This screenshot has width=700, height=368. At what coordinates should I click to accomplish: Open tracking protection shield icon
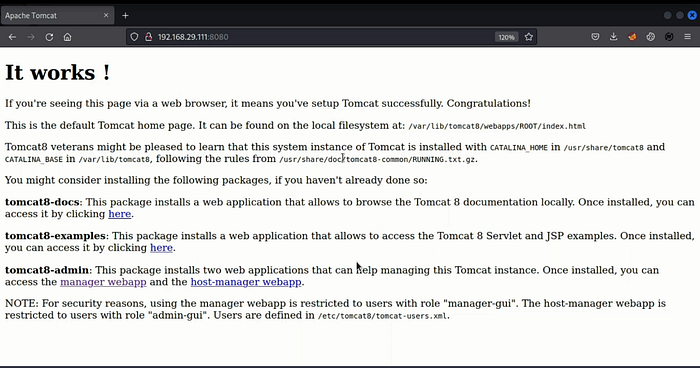coord(134,37)
